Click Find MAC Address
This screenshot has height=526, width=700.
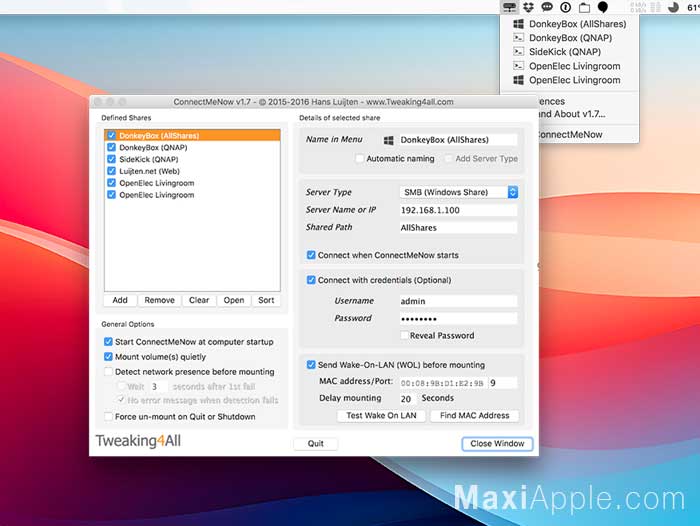click(475, 415)
